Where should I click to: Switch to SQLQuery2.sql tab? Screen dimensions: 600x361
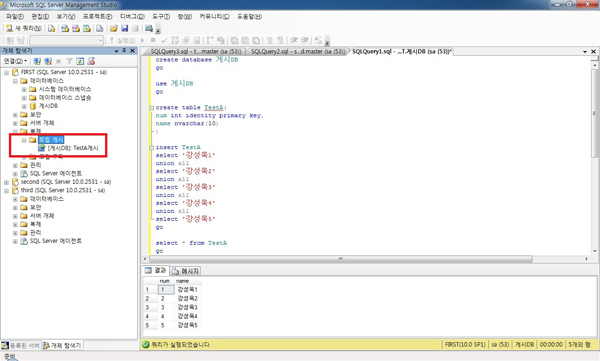298,51
